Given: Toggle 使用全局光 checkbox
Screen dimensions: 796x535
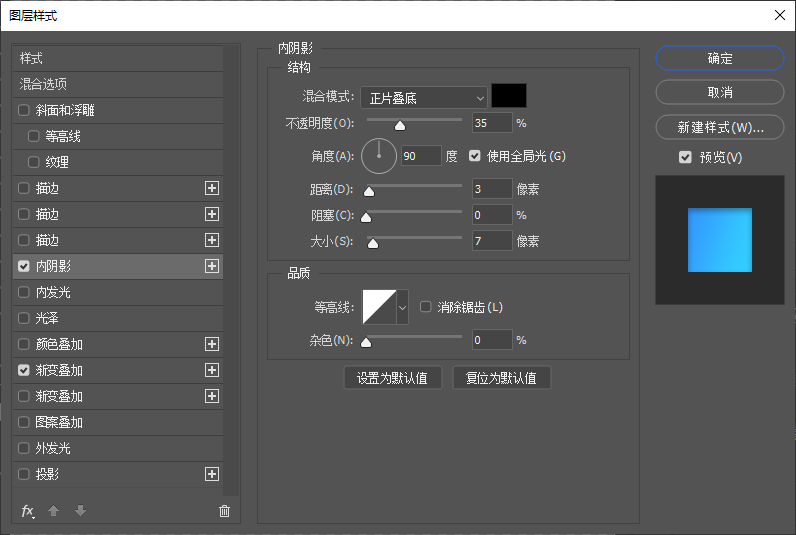Looking at the screenshot, I should coord(475,156).
